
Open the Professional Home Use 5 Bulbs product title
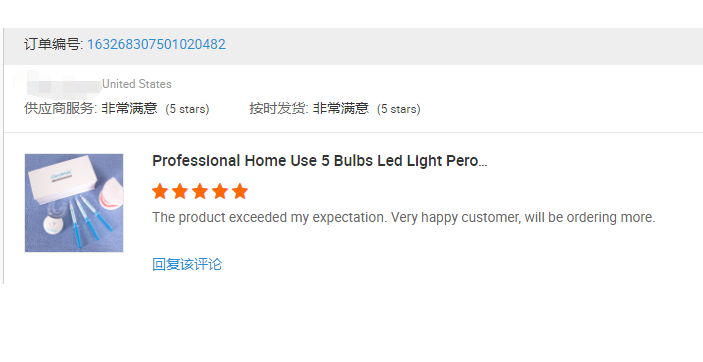pos(319,161)
